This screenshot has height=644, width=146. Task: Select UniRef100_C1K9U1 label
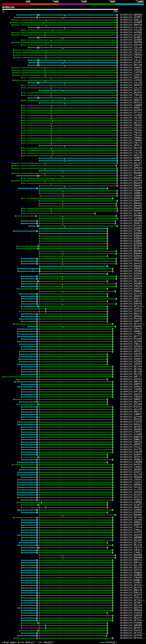(x=131, y=613)
